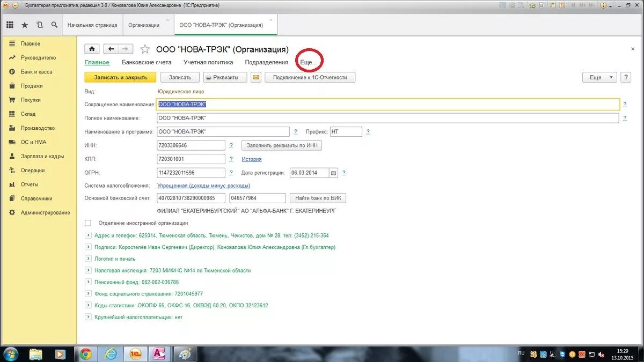Click 'Записать и закрыть' button
644x362 pixels.
coord(120,77)
